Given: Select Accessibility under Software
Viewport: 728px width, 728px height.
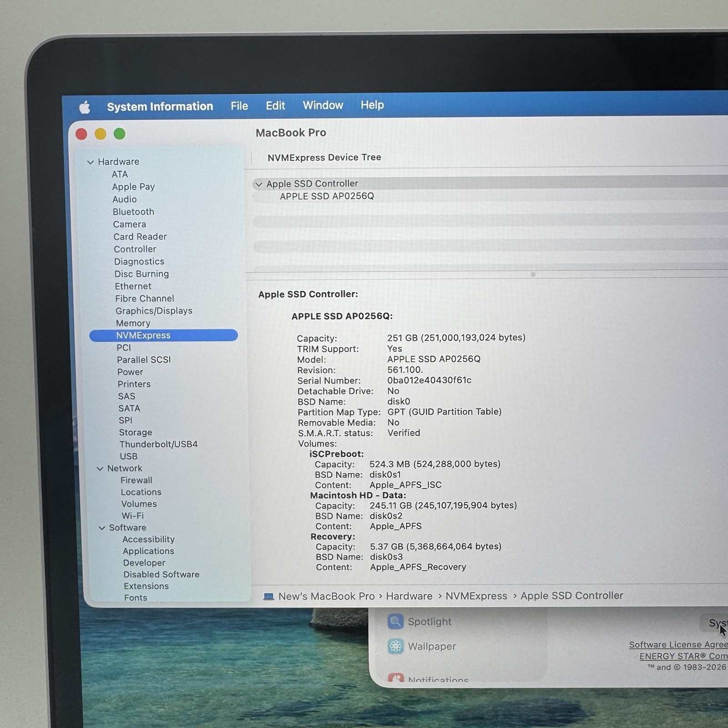Looking at the screenshot, I should (x=149, y=539).
